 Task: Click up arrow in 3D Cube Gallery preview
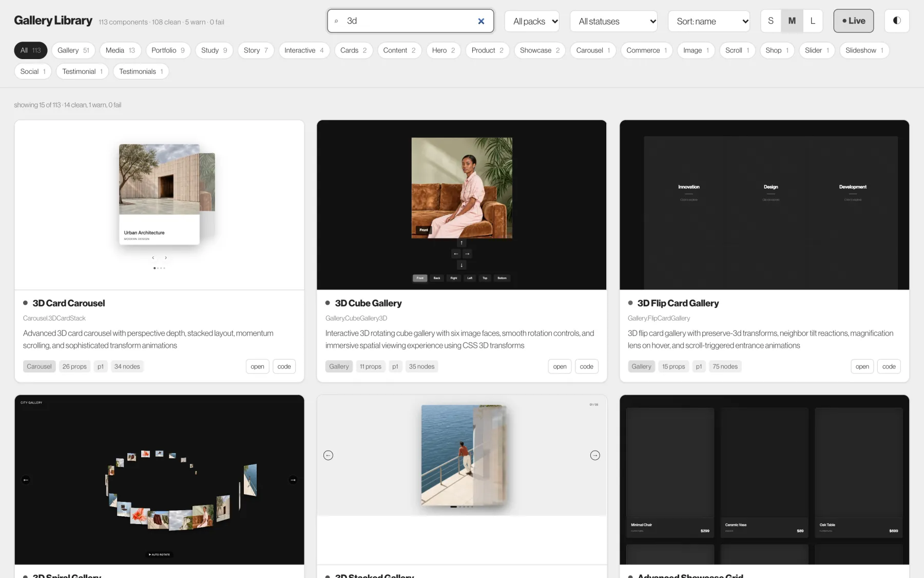tap(461, 243)
